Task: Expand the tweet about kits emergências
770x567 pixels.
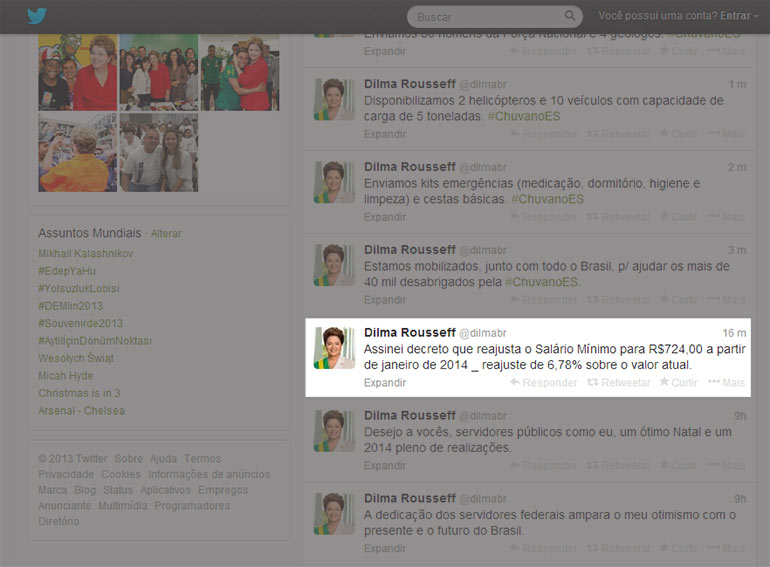Action: pyautogui.click(x=385, y=217)
